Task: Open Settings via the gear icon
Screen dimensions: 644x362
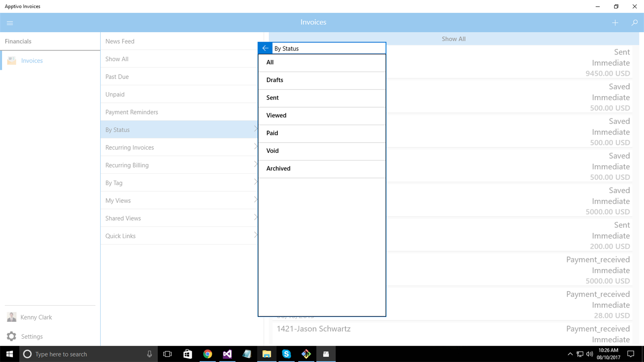Action: point(12,336)
